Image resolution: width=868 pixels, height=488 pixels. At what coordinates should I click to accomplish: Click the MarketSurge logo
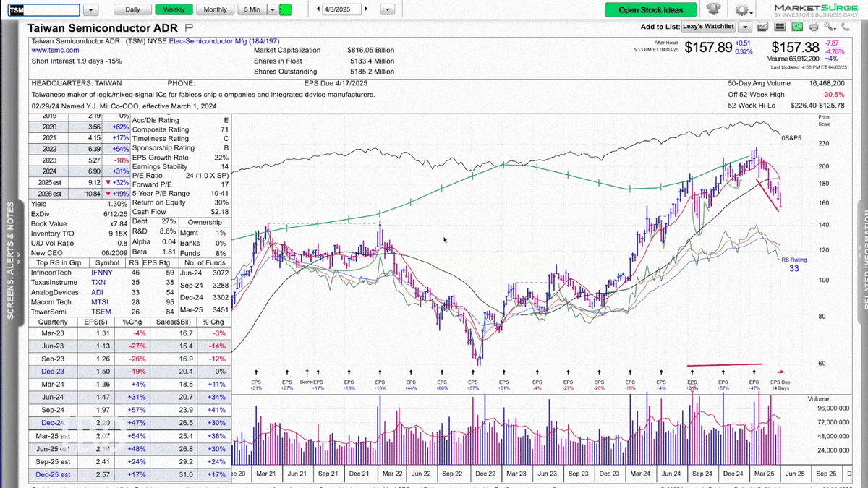click(816, 9)
